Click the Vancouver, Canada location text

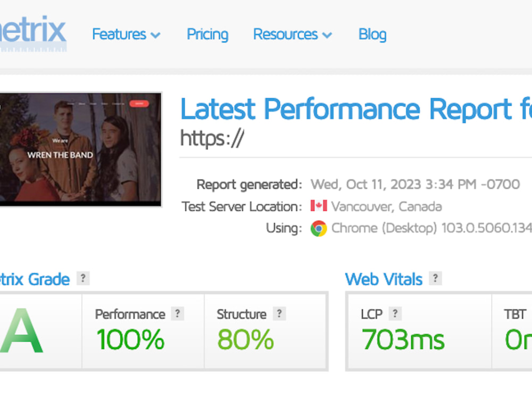386,206
